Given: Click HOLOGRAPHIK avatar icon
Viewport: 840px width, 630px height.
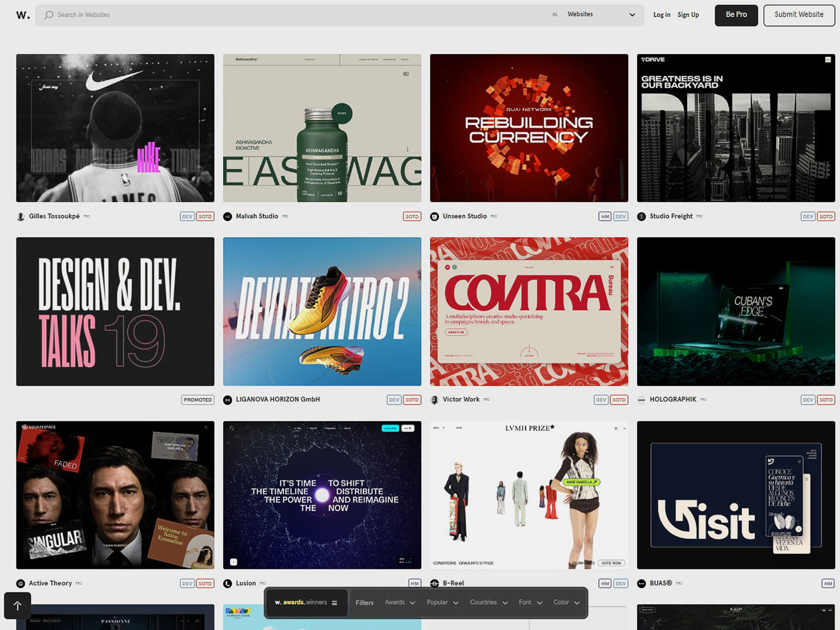Looking at the screenshot, I should tap(641, 400).
